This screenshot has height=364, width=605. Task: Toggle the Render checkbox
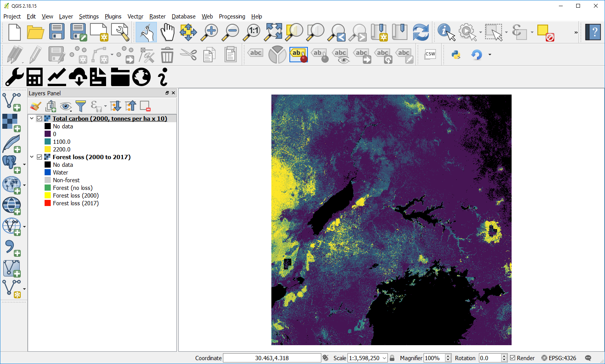click(x=512, y=358)
